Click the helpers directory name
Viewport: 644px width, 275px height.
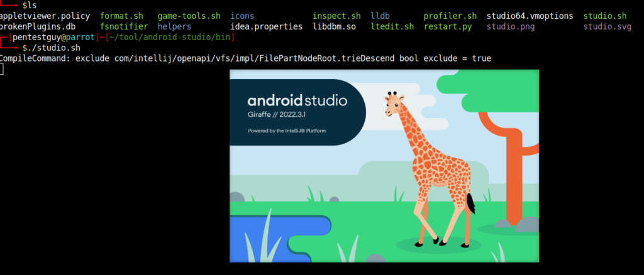point(175,27)
